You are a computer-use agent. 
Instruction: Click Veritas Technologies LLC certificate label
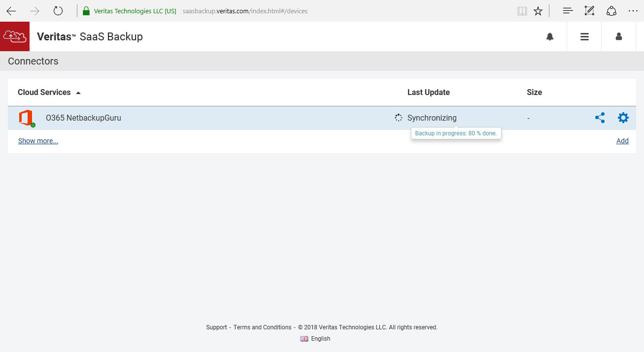click(x=135, y=11)
